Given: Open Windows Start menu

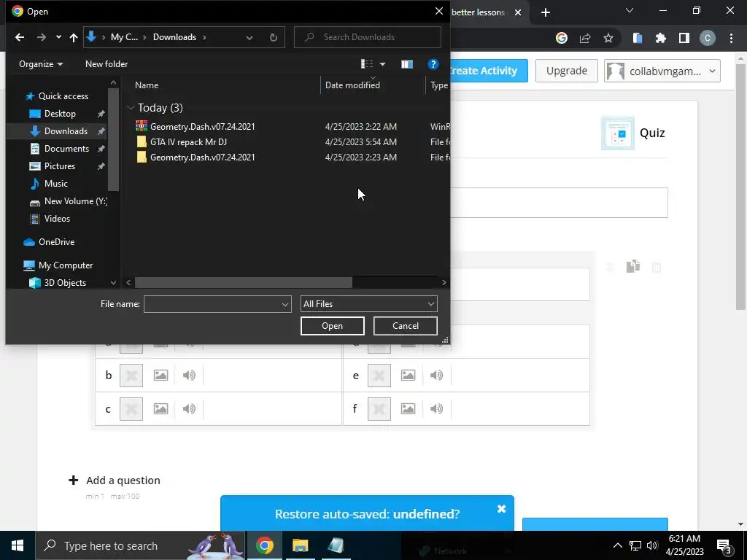Looking at the screenshot, I should pyautogui.click(x=18, y=545).
